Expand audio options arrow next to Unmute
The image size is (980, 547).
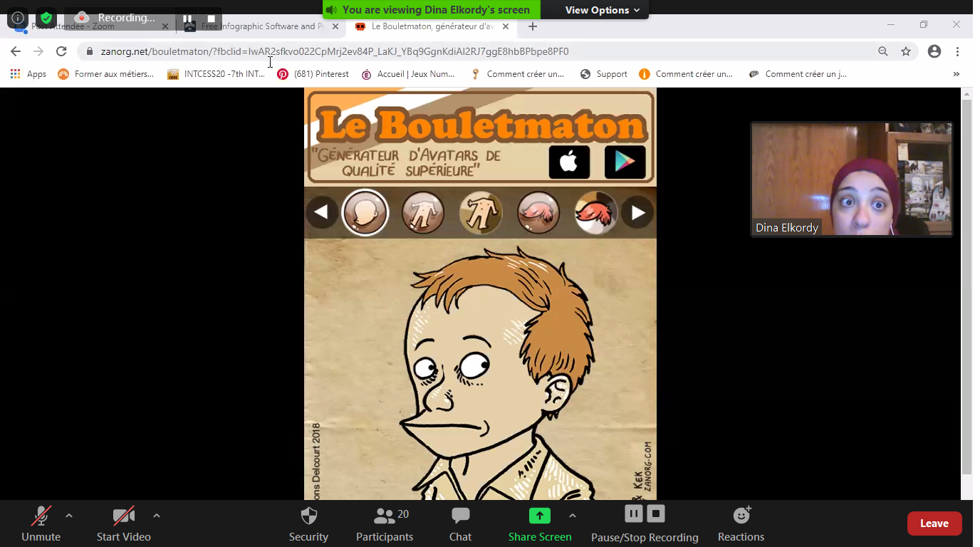(69, 516)
